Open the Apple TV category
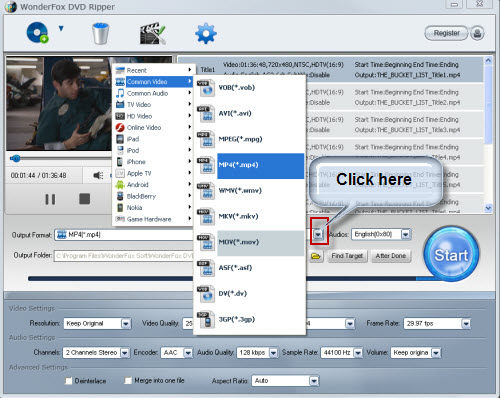The height and width of the screenshot is (398, 500). coord(153,173)
